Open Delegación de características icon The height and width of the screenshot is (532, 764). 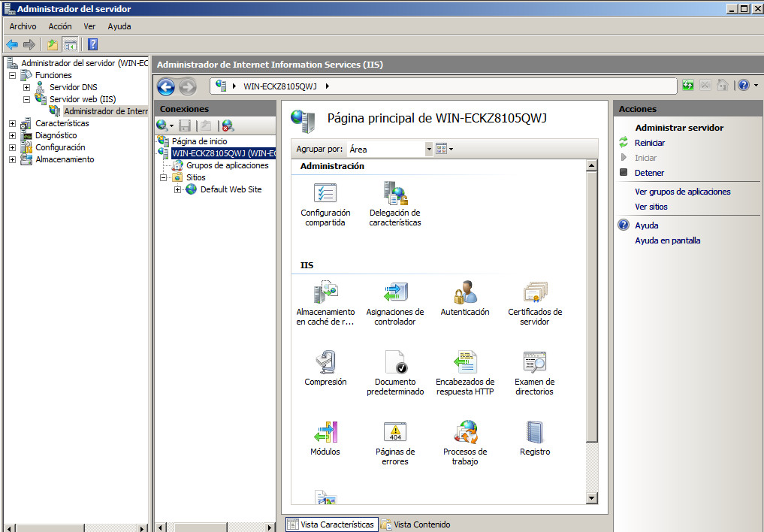[x=395, y=193]
